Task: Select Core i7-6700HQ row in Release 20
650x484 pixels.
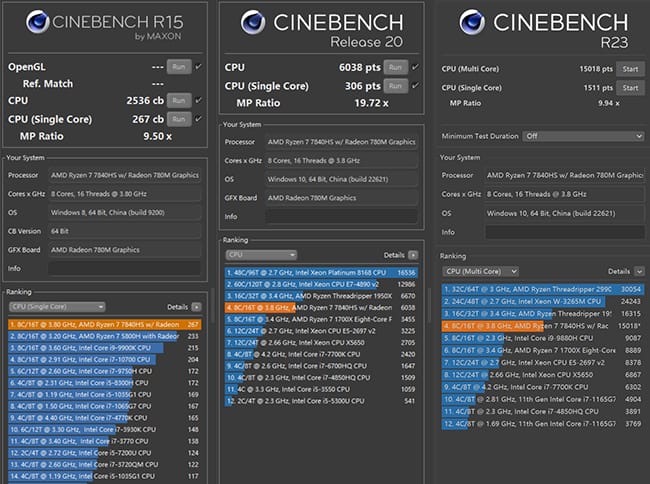Action: point(321,366)
